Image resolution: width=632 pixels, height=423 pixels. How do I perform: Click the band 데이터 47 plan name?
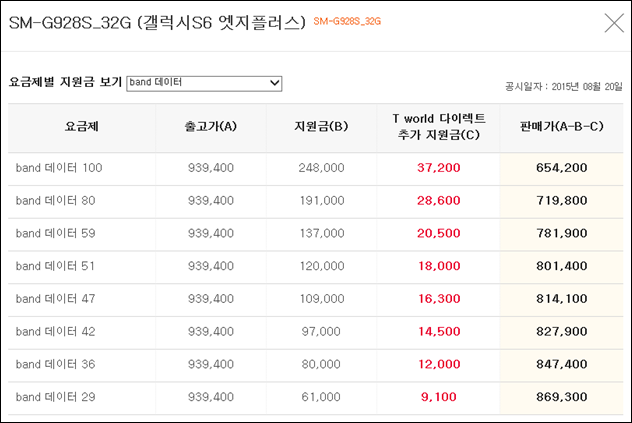coord(56,298)
